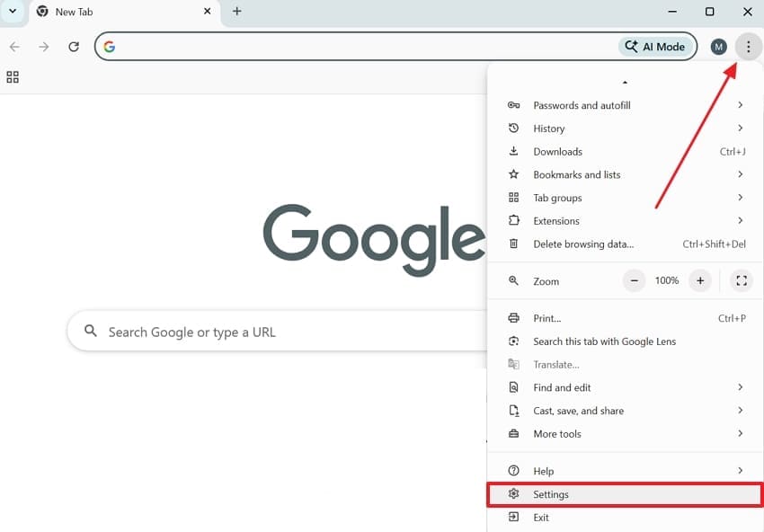Viewport: 764px width, 532px height.
Task: Enter full screen using the Zoom row icon
Action: 741,280
